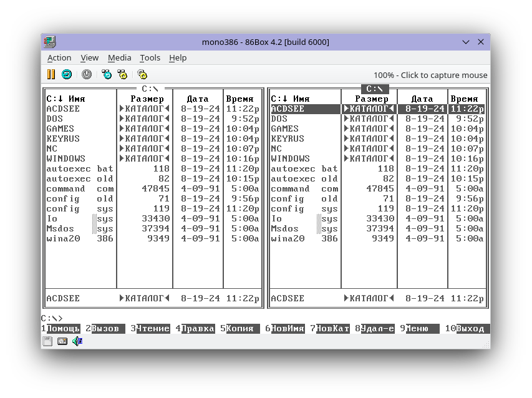Viewport: 532px width, 398px height.
Task: Click the Дата column header in right panel
Action: click(422, 99)
